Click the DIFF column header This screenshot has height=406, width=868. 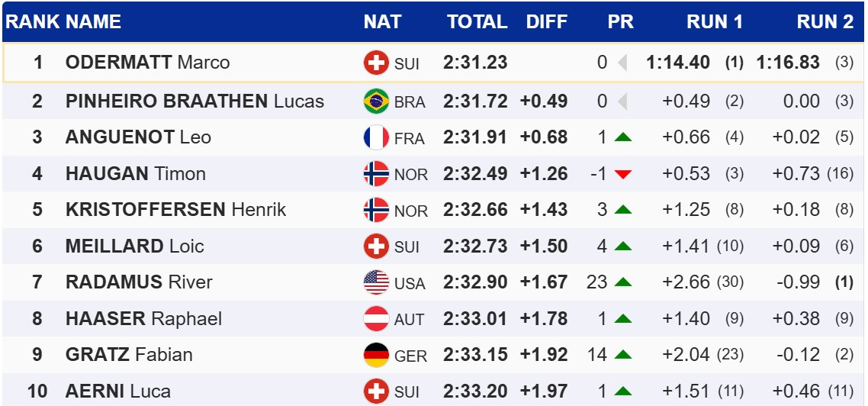(546, 22)
